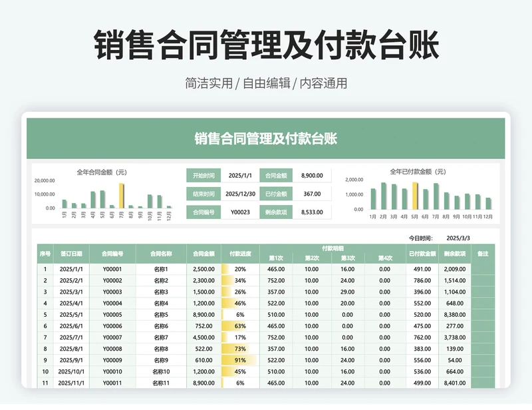Select the start date value 2025/1/1
This screenshot has width=532, height=410.
240,176
